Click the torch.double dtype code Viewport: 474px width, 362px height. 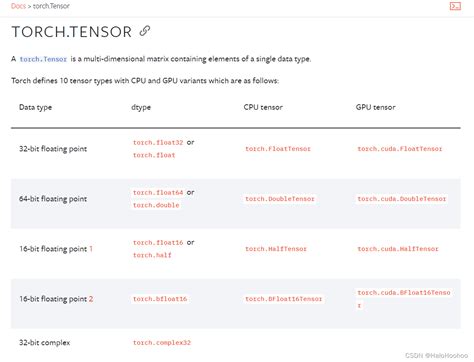point(156,205)
